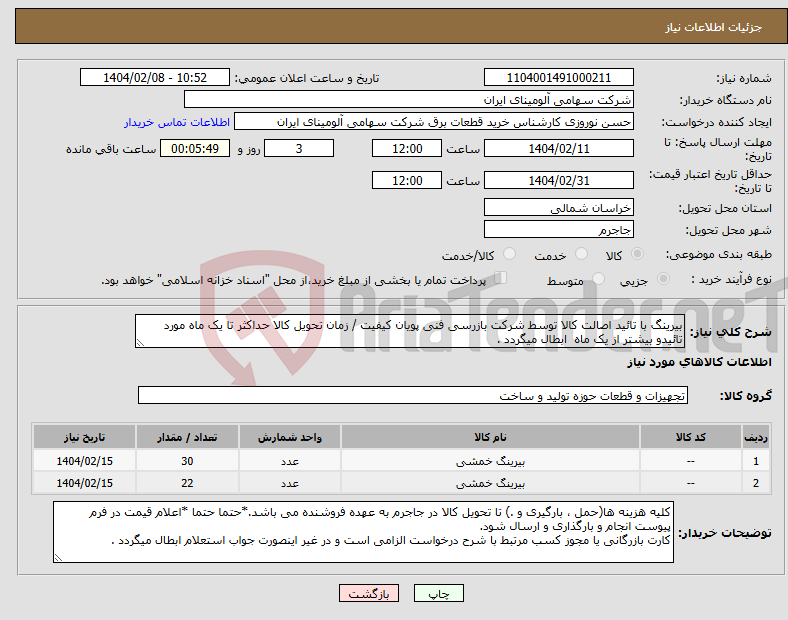Click the بازگشت (back) button
This screenshot has width=788, height=620.
coord(369,593)
